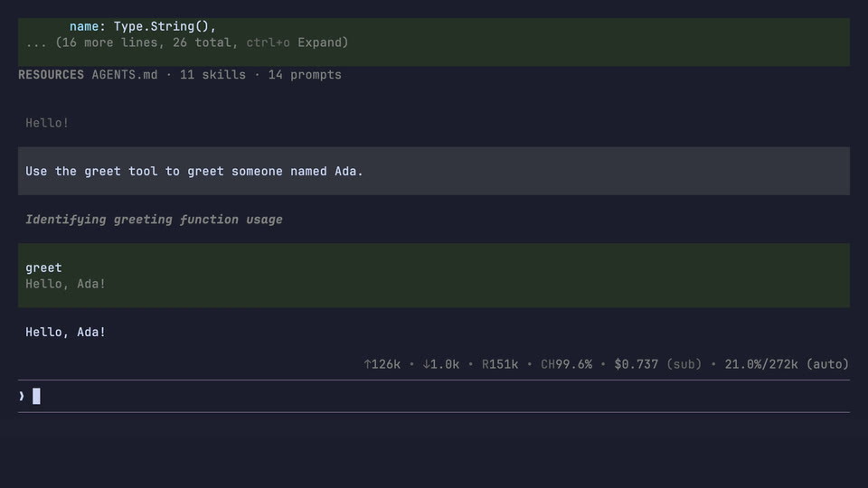Click the AGENTS.md resource entry
Viewport: 868px width, 488px height.
pos(125,75)
